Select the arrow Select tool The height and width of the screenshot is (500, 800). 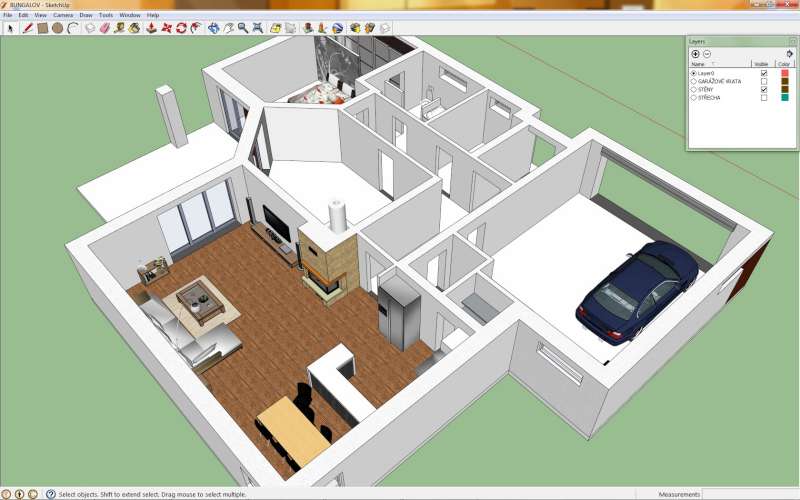pos(10,28)
